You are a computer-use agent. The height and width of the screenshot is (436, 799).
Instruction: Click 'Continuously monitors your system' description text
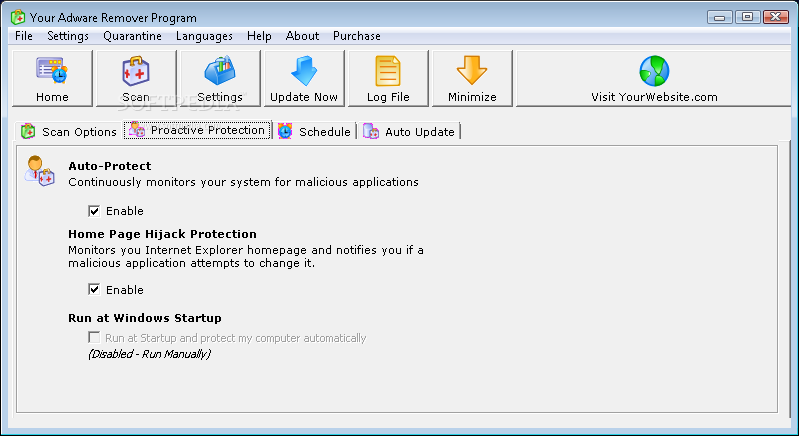point(244,182)
